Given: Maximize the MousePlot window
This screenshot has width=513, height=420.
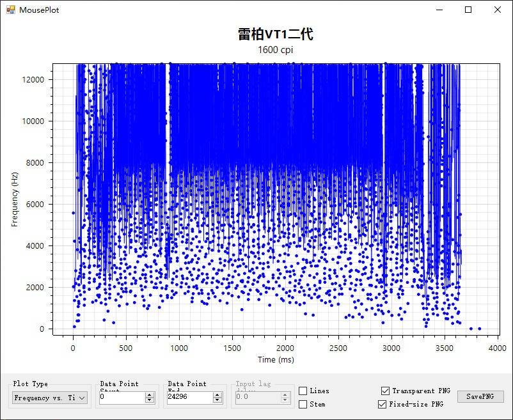Looking at the screenshot, I should tap(468, 10).
